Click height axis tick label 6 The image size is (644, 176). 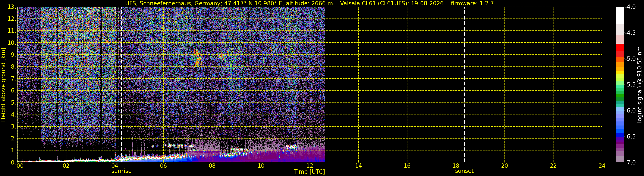click(x=13, y=91)
